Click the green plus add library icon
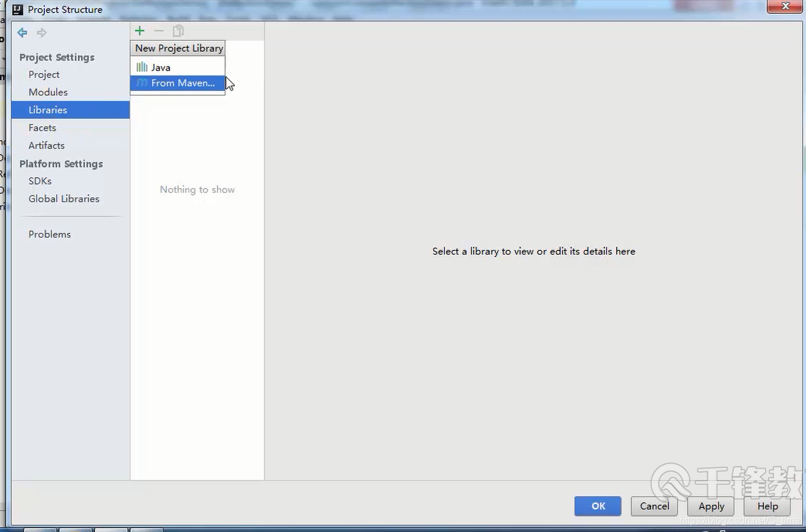Viewport: 806px width, 532px height. click(139, 31)
